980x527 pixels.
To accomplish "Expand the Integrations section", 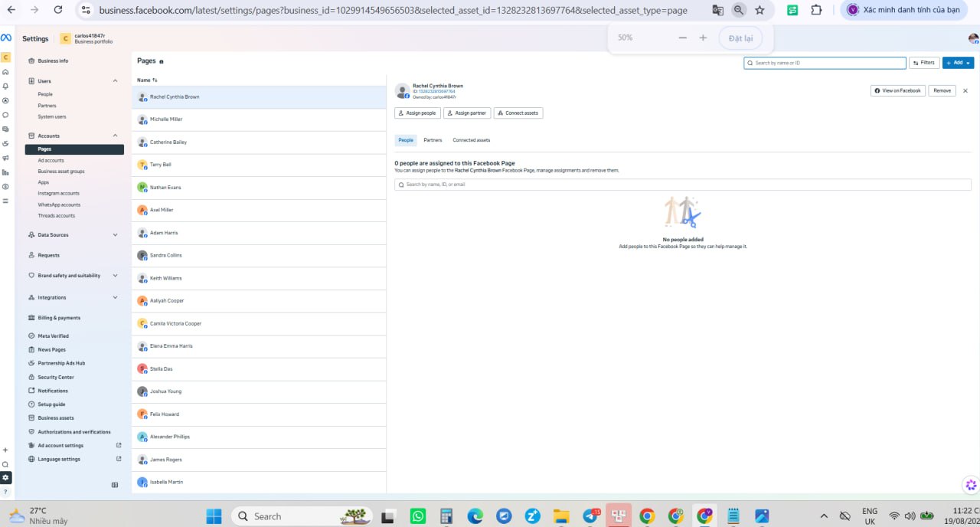I will [74, 297].
